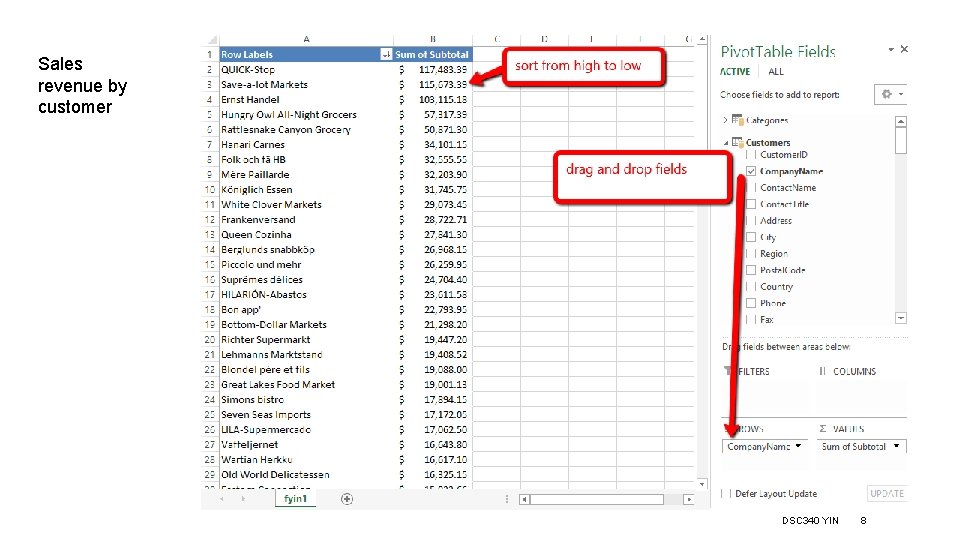The image size is (960, 540).
Task: Select the White Clover Markets cell
Action: 306,204
